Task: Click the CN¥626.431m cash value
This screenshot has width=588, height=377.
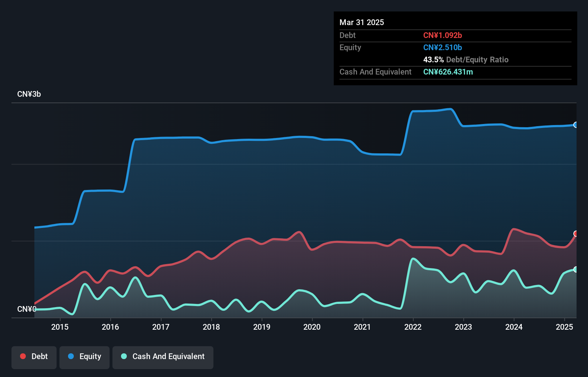Action: coord(448,72)
